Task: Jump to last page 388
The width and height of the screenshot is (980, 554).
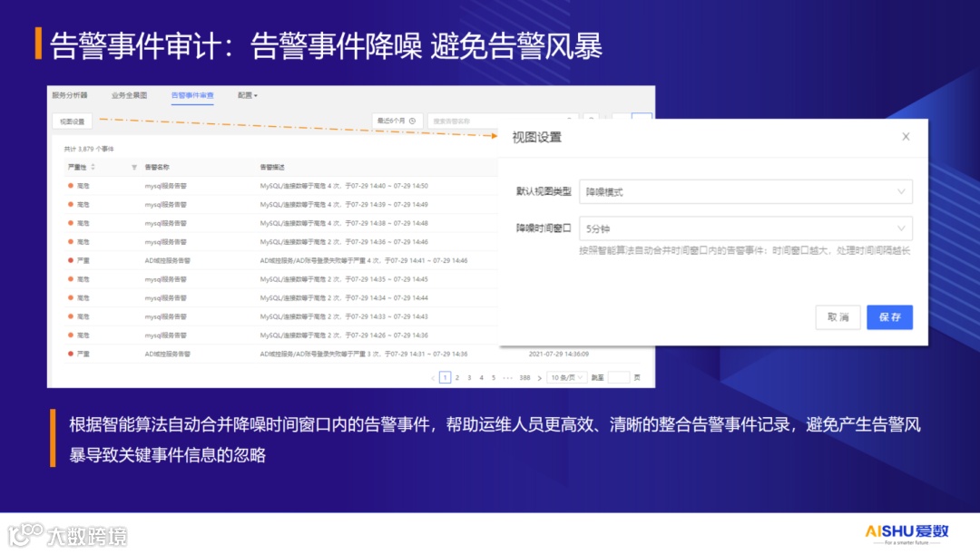Action: 525,378
